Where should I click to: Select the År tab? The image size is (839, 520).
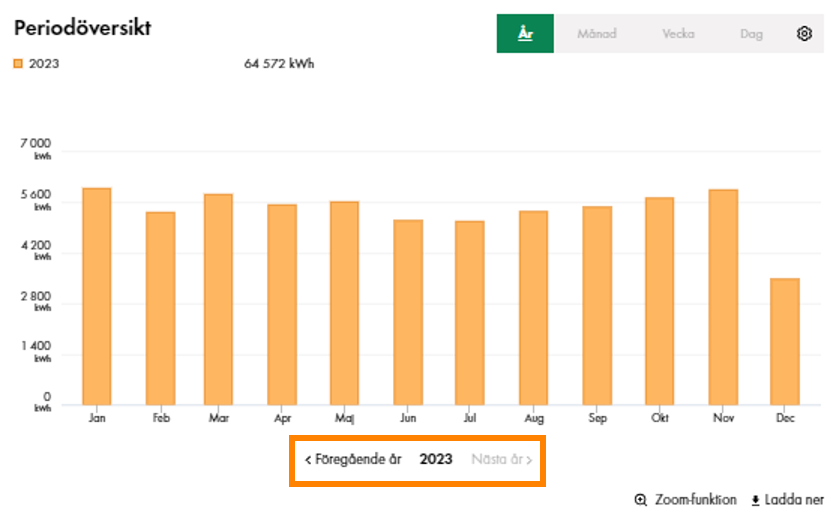pos(525,34)
